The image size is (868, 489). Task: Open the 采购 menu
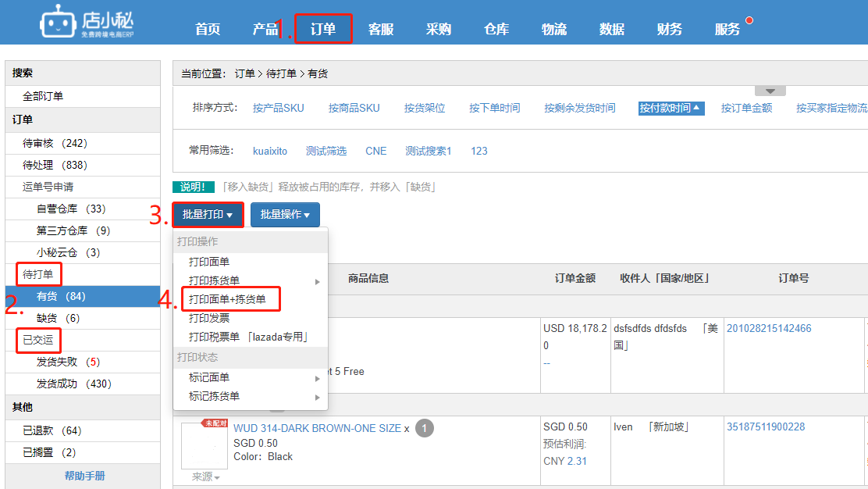439,29
